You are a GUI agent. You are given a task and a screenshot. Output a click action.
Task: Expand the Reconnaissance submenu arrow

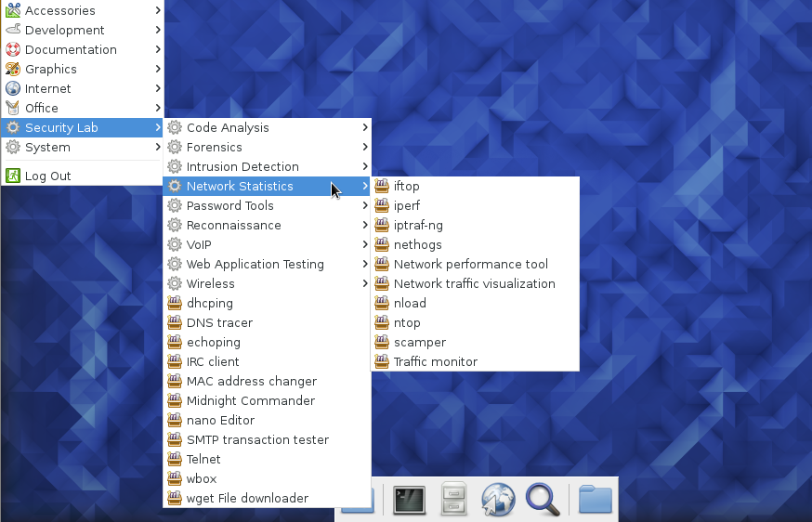click(365, 226)
